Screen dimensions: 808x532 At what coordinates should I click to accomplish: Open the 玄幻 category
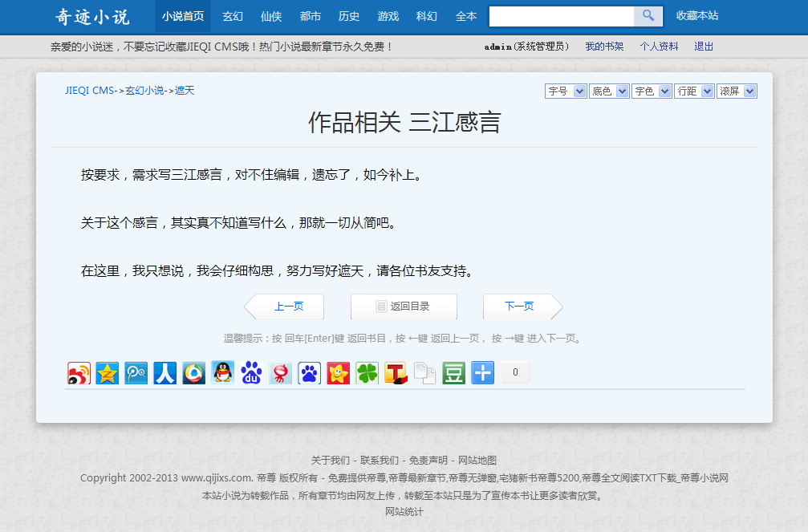tap(233, 17)
